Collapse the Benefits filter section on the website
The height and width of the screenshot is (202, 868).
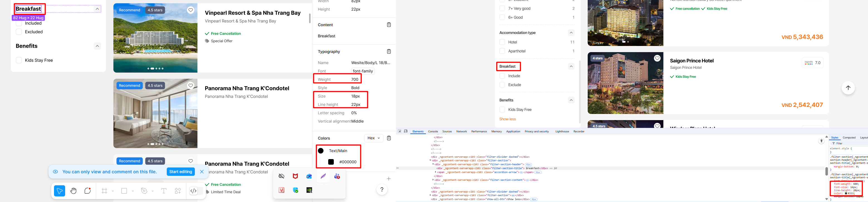[x=571, y=100]
